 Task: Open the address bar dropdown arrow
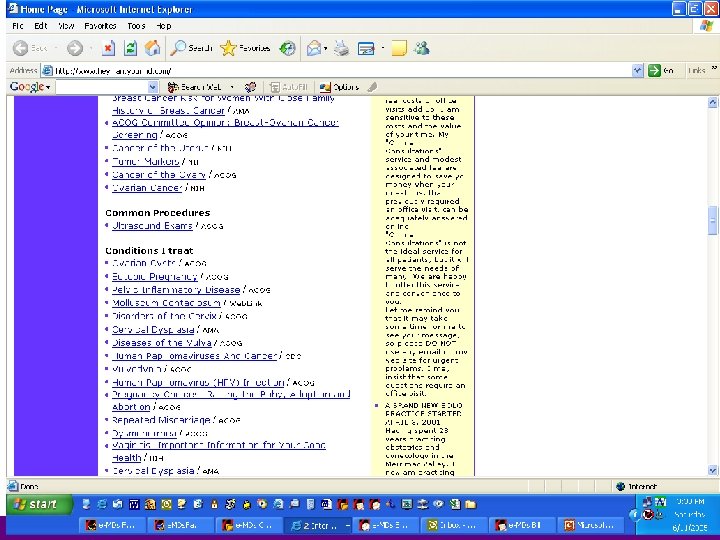(x=637, y=70)
